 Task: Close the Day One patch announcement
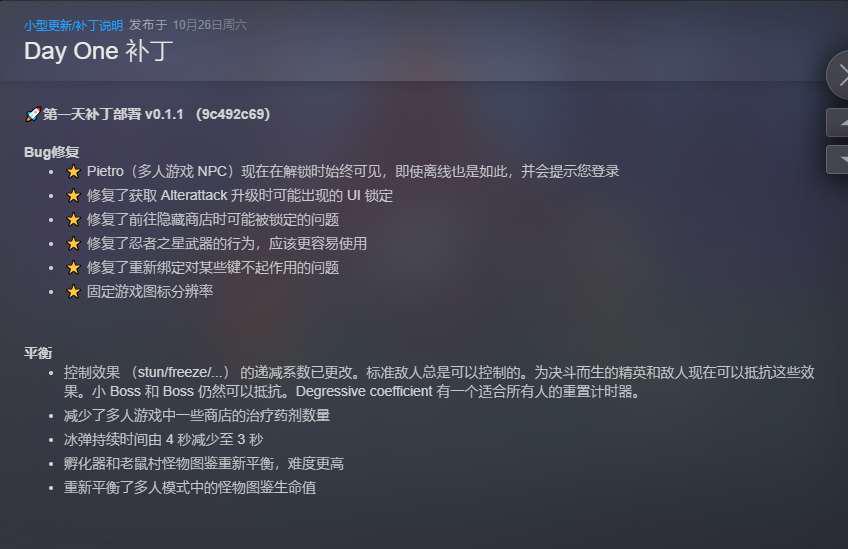pyautogui.click(x=838, y=75)
